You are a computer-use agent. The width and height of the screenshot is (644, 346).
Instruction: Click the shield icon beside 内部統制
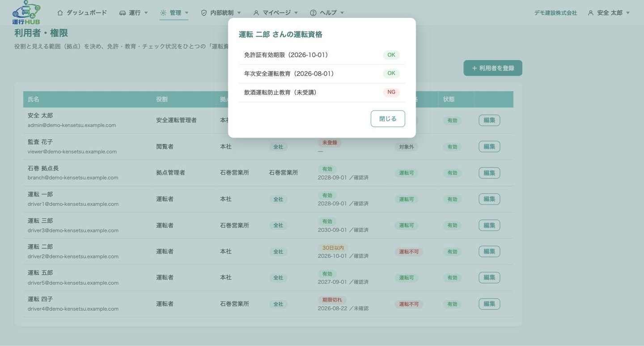pos(204,13)
